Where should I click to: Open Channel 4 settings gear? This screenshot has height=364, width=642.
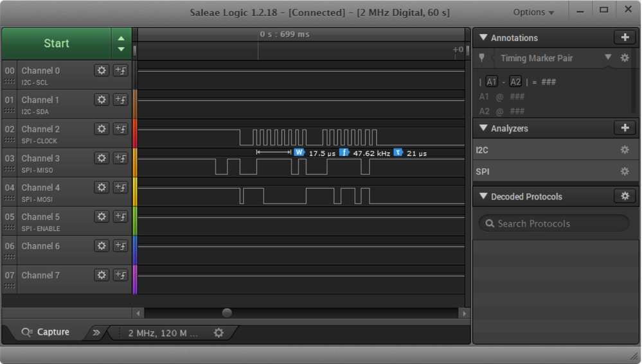(102, 187)
